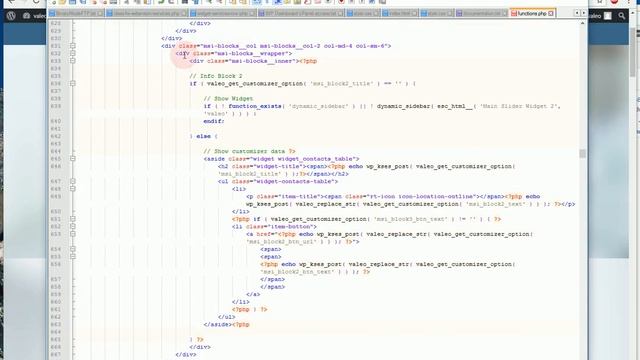Click the '// Info Block 2' comment
The image size is (640, 360).
coord(216,76)
